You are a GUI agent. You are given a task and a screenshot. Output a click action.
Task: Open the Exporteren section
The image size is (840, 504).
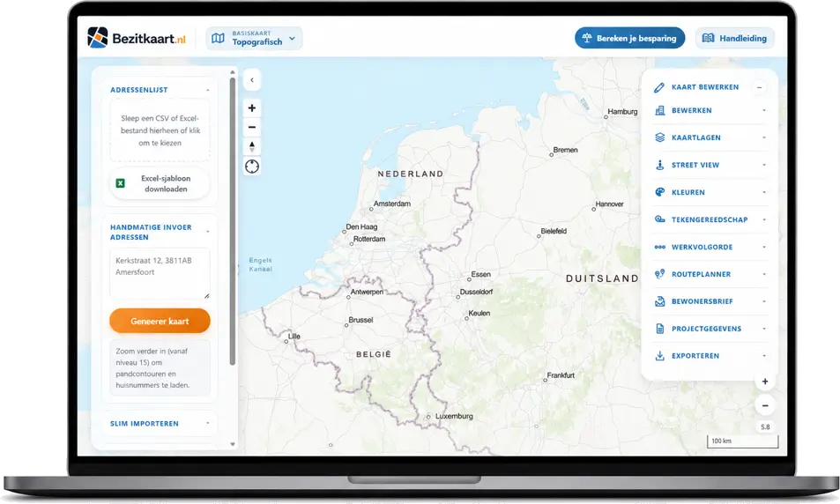(x=710, y=356)
